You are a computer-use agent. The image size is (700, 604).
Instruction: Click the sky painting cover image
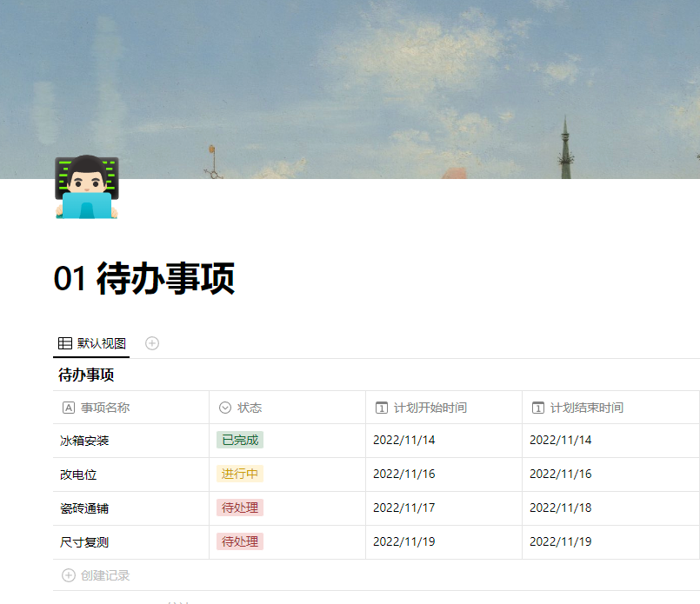coord(350,90)
